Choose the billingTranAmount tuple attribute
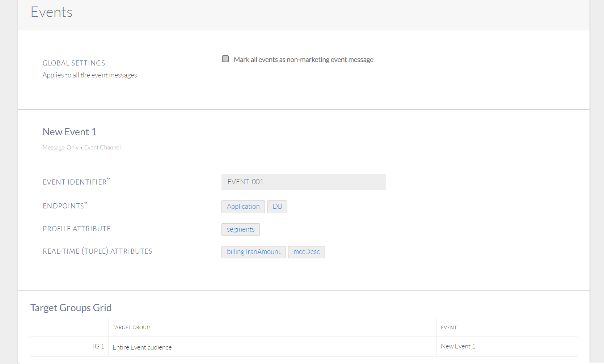 click(253, 252)
